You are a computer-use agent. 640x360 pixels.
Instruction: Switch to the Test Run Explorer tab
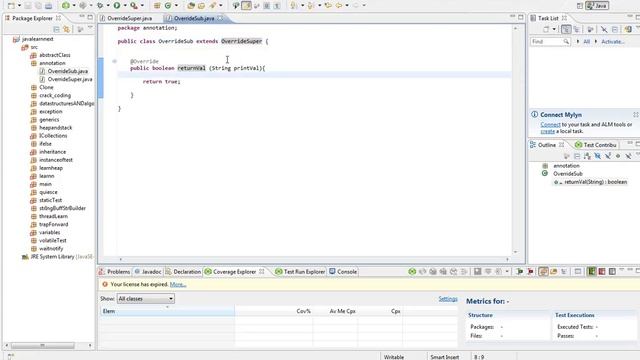(x=300, y=272)
